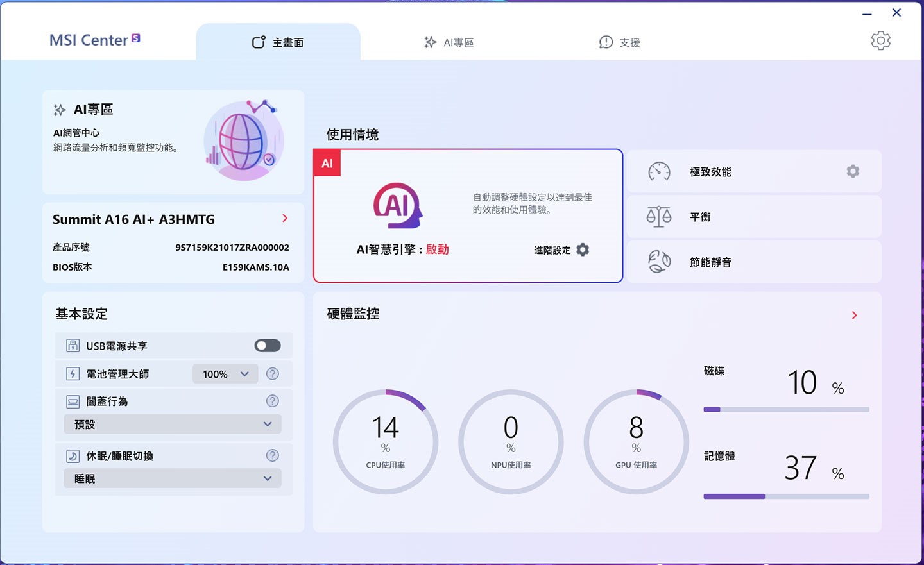Screen dimensions: 924x565
Task: Select the BIOS version E159KAMS.10A
Action: coord(256,267)
